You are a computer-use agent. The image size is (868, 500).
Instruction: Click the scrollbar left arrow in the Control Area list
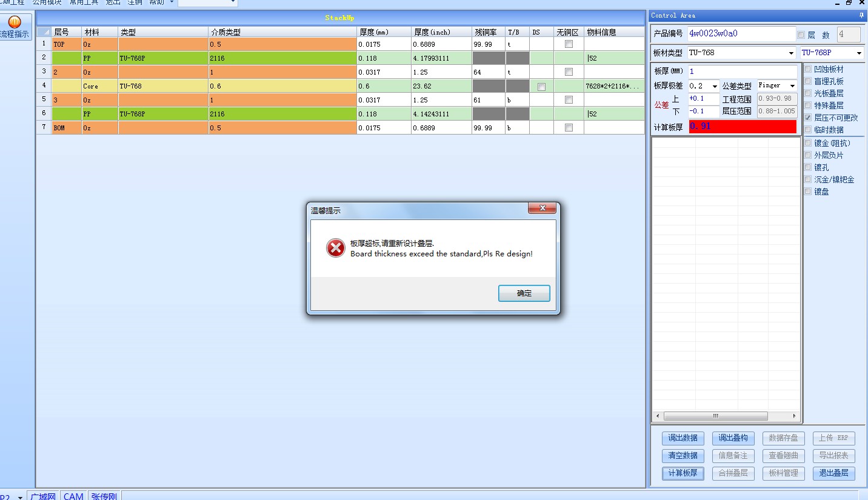point(657,416)
